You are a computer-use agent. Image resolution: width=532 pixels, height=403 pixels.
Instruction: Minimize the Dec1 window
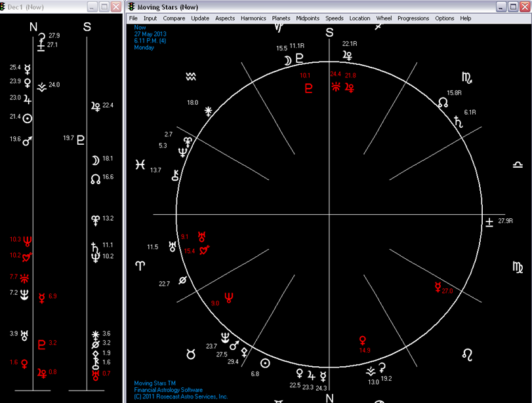click(92, 7)
